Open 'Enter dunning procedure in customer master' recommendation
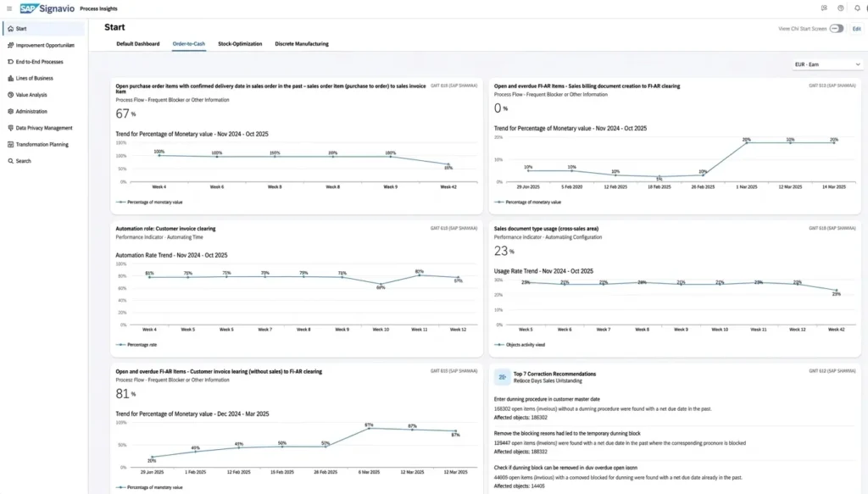This screenshot has height=494, width=868. coord(547,399)
